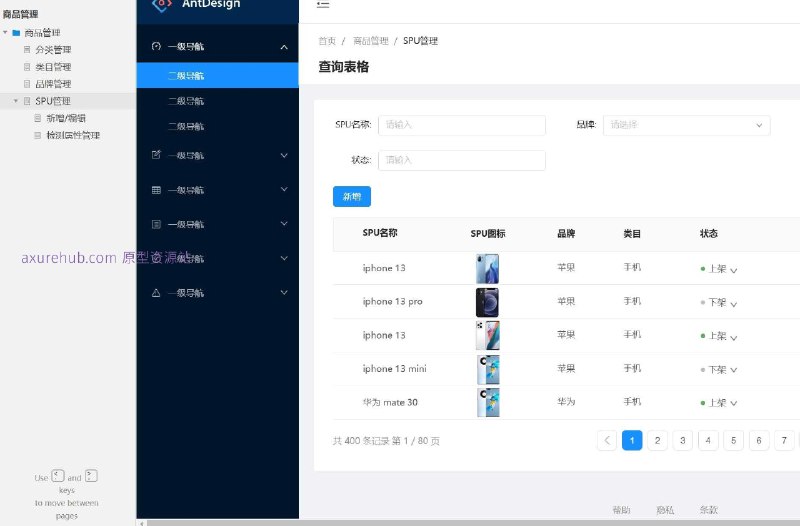The image size is (800, 526).
Task: Click the 华为 brand cell
Action: click(x=566, y=402)
